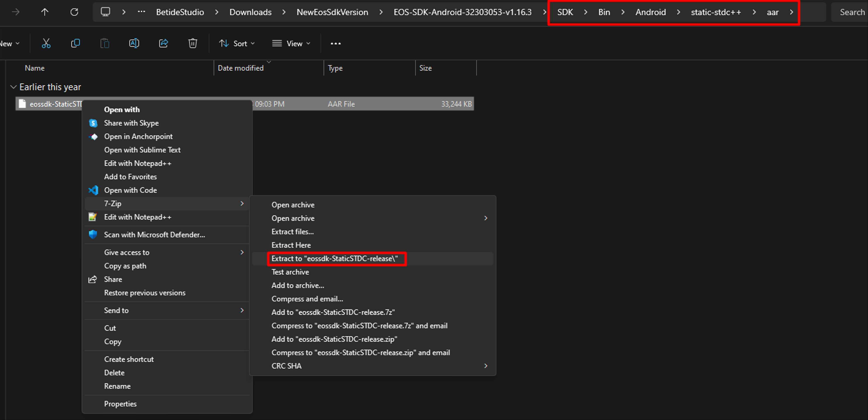Viewport: 868px width, 420px height.
Task: Click the Microsoft Defender shield icon
Action: (x=93, y=235)
